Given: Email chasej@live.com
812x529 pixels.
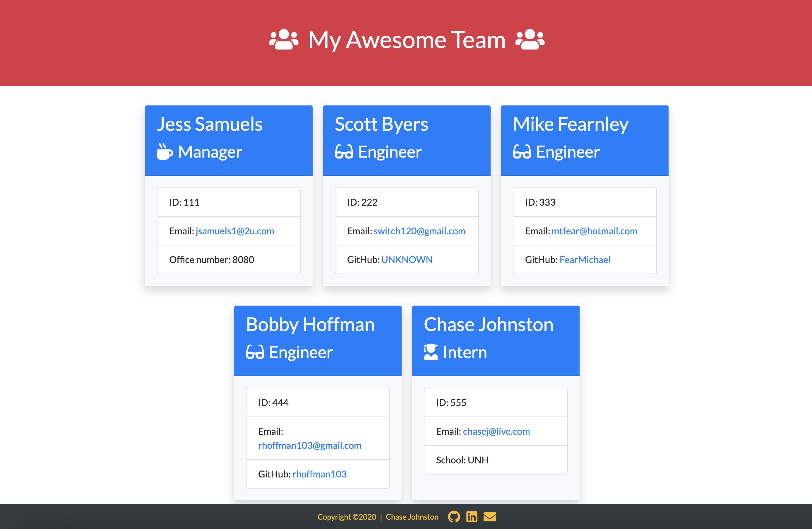Looking at the screenshot, I should tap(496, 431).
